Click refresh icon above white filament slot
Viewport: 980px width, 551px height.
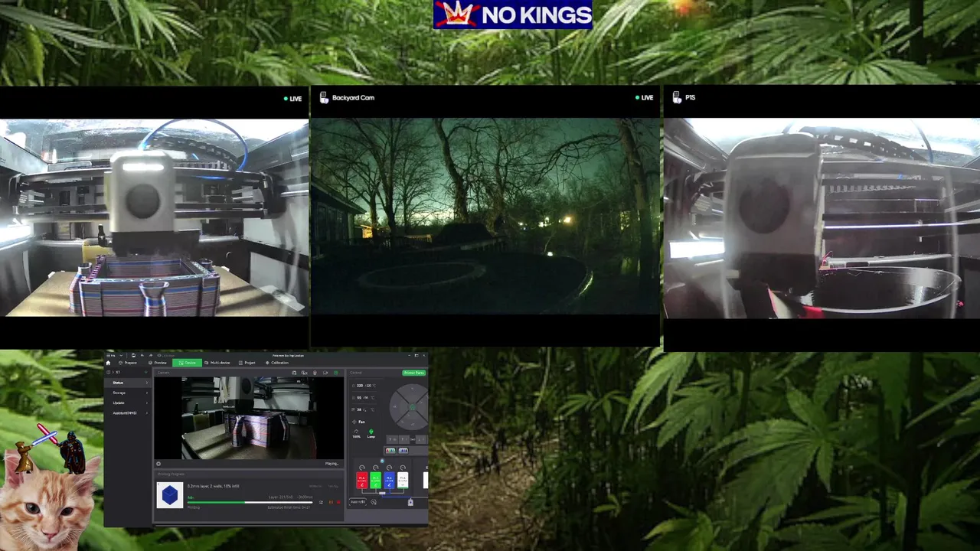click(x=403, y=468)
